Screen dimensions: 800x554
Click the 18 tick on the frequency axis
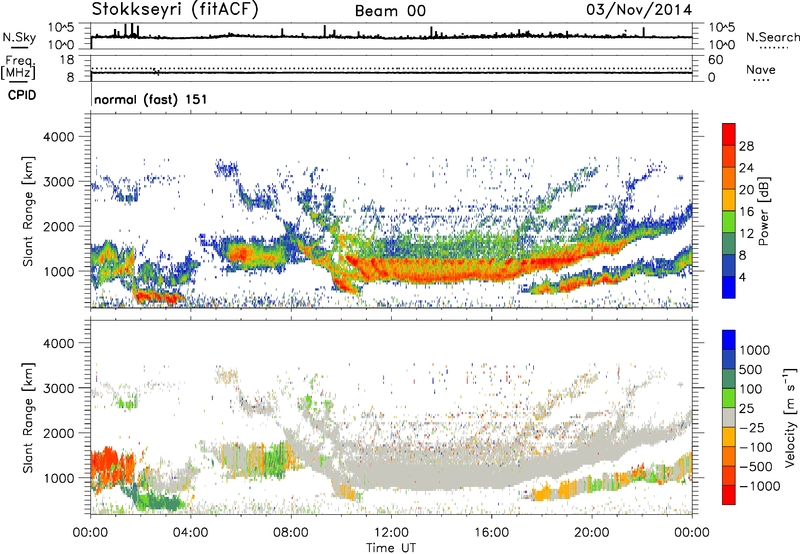[x=67, y=60]
